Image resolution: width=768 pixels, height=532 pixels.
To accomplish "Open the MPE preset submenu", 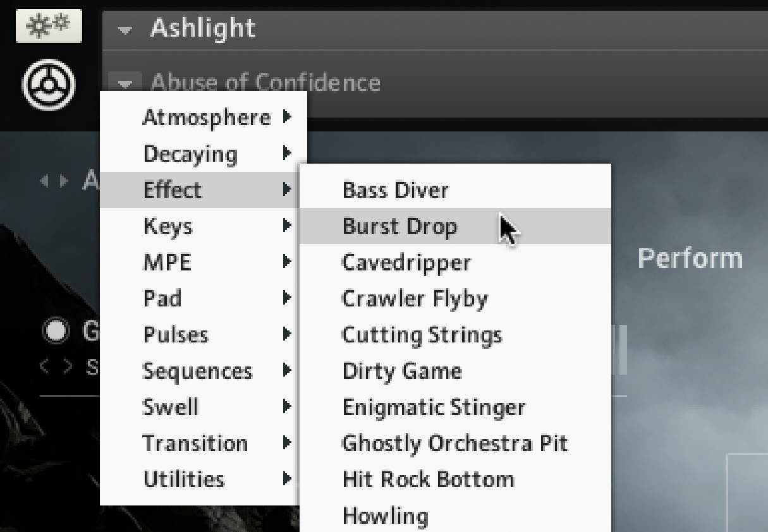I will click(167, 262).
